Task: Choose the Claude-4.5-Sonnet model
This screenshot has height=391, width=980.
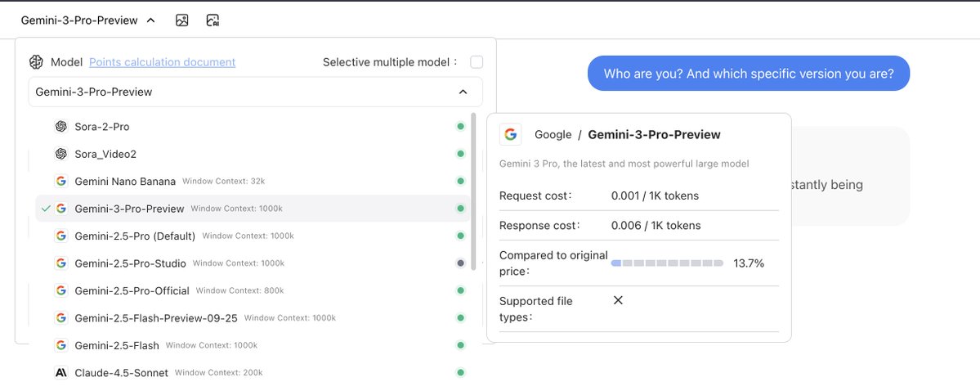Action: coord(255,373)
